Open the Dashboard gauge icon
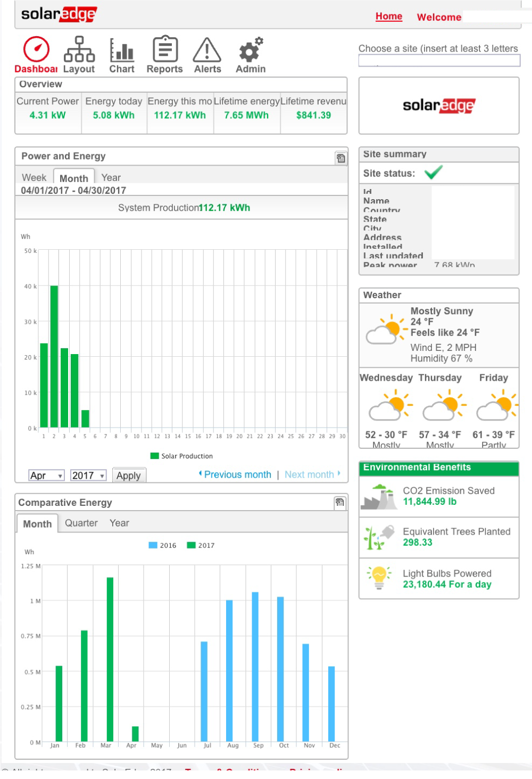 (36, 49)
